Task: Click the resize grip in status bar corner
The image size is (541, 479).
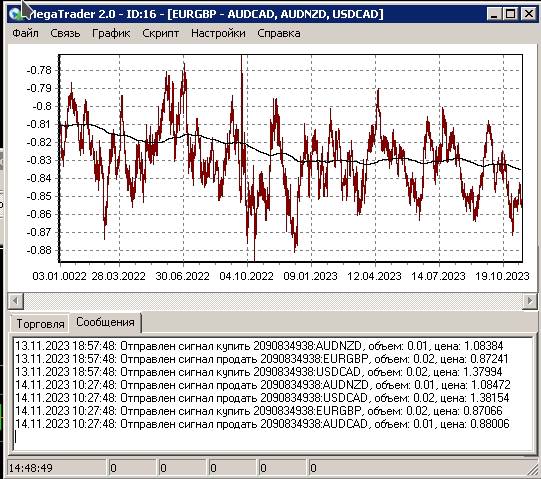Action: tap(533, 470)
